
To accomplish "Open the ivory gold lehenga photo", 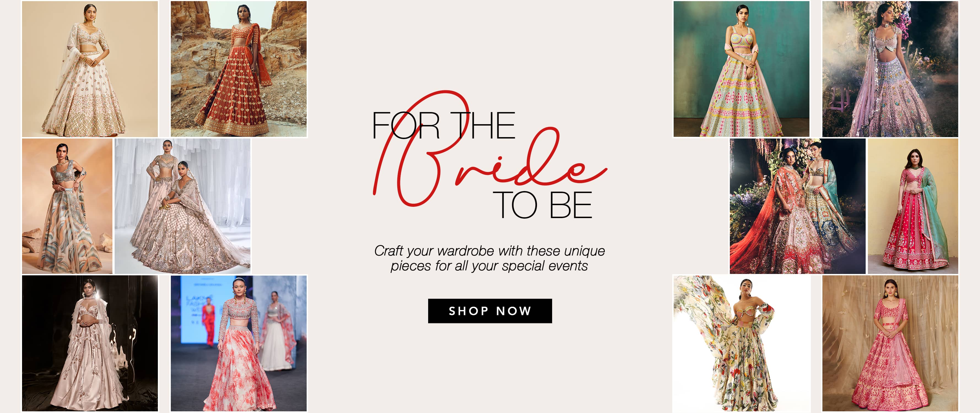I will [x=90, y=69].
